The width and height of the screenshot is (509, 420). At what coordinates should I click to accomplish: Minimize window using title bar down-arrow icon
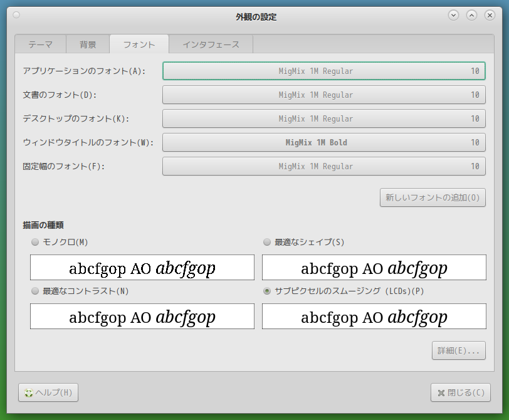coord(453,15)
